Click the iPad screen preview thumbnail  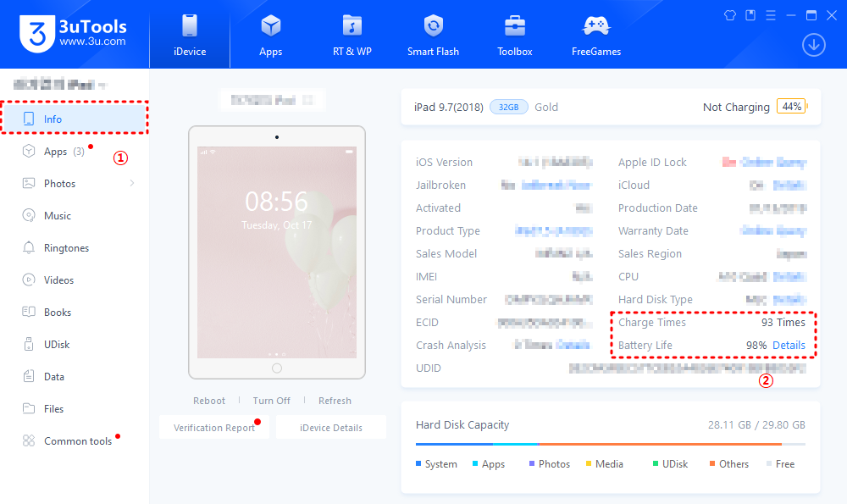277,252
